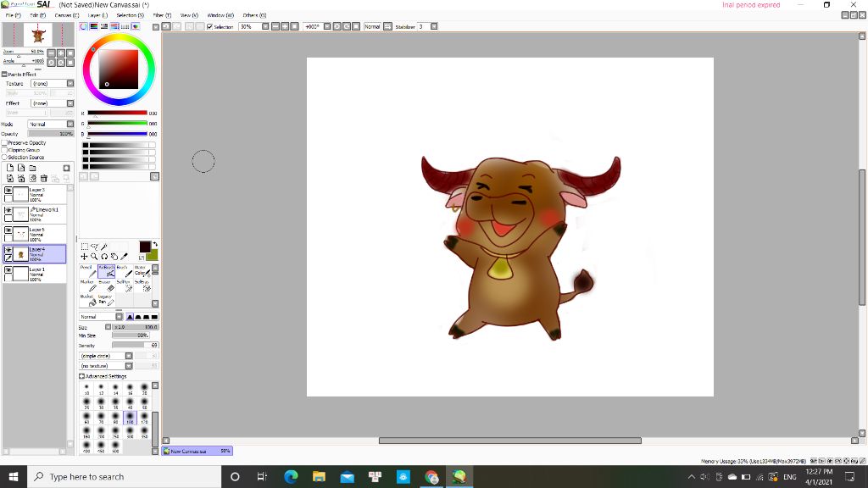The height and width of the screenshot is (488, 868).
Task: Select the WaterColor brush tool
Action: tap(142, 270)
